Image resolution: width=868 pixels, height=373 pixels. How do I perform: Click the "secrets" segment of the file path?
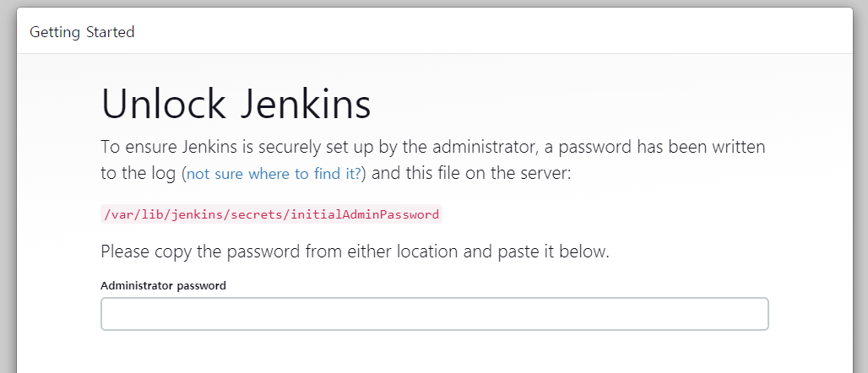coord(258,214)
